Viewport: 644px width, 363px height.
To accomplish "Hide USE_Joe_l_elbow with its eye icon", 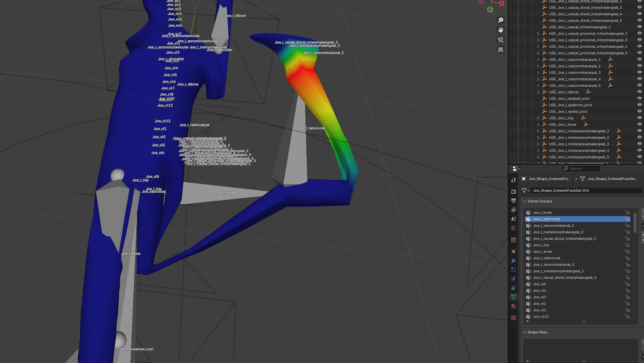I will pos(639,92).
